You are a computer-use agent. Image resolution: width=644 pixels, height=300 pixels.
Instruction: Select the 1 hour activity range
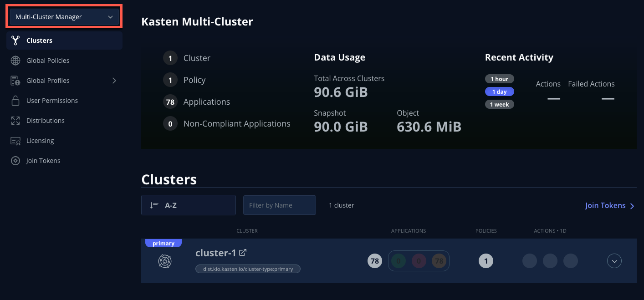point(499,79)
